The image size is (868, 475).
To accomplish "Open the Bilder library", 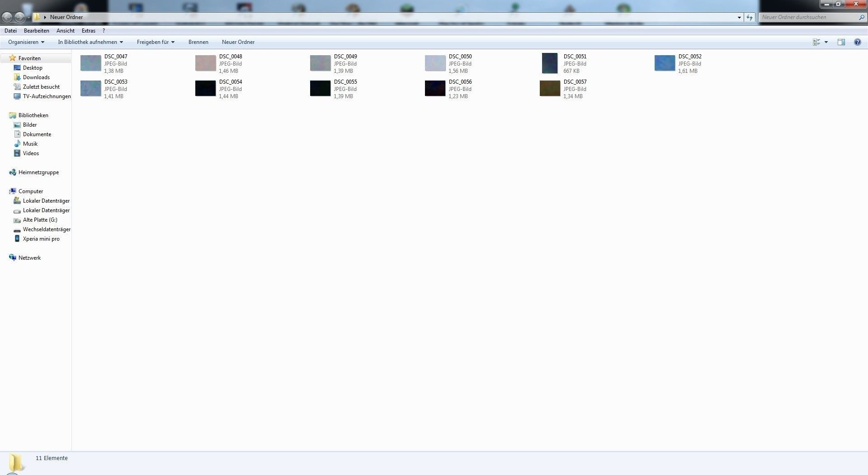I will [30, 125].
